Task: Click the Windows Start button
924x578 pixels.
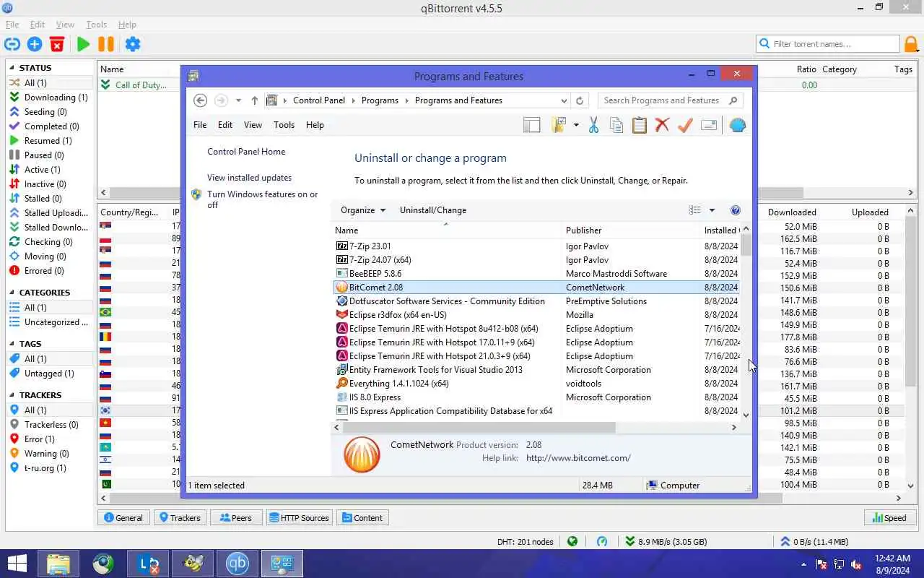Action: coord(16,564)
